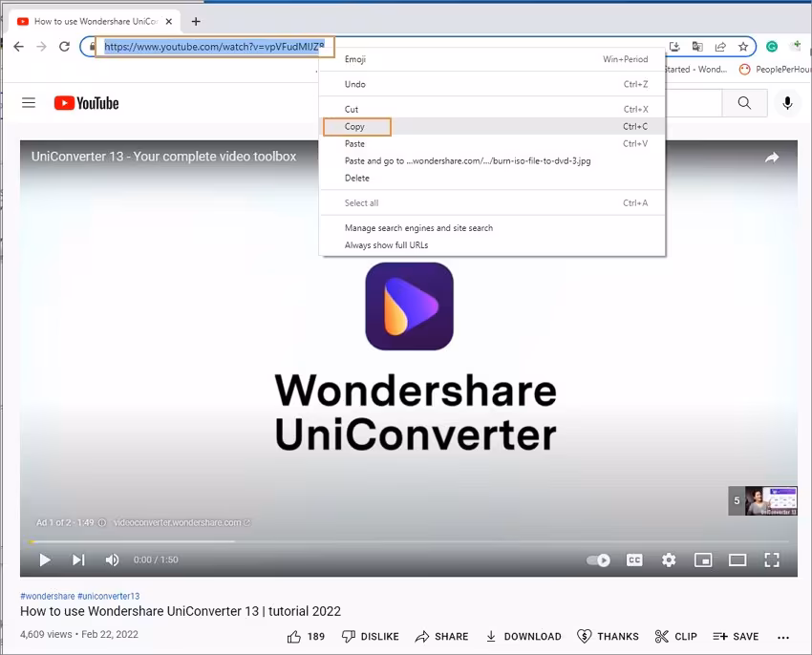Choose Paste and go to wondershare.com
Viewport: 812px width, 655px height.
(x=492, y=160)
